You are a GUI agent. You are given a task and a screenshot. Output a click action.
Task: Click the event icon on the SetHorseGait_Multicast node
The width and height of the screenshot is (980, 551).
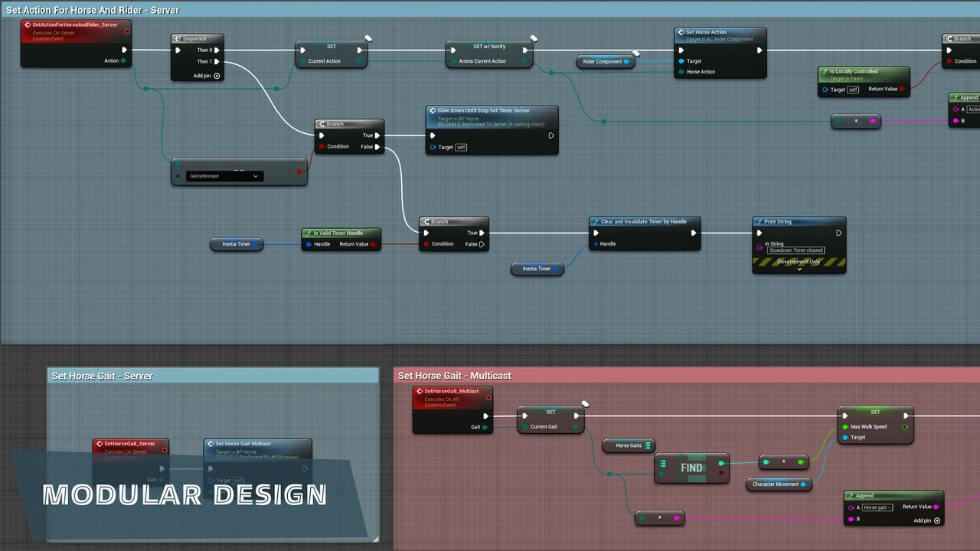pyautogui.click(x=419, y=391)
